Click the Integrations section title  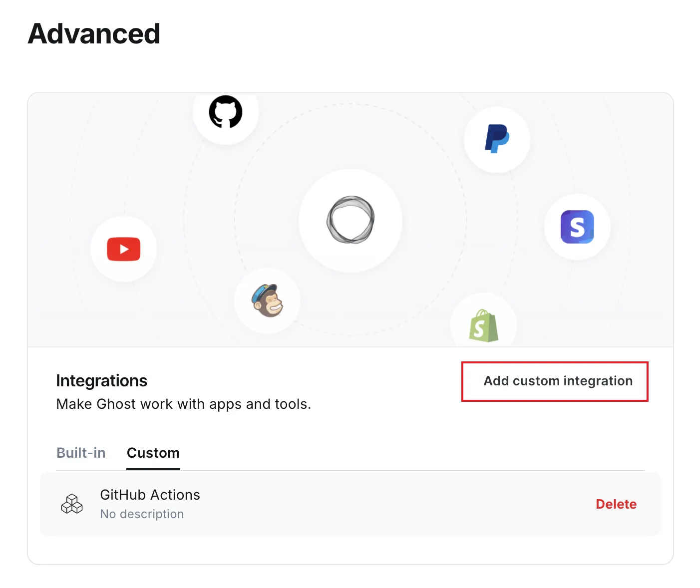point(101,380)
